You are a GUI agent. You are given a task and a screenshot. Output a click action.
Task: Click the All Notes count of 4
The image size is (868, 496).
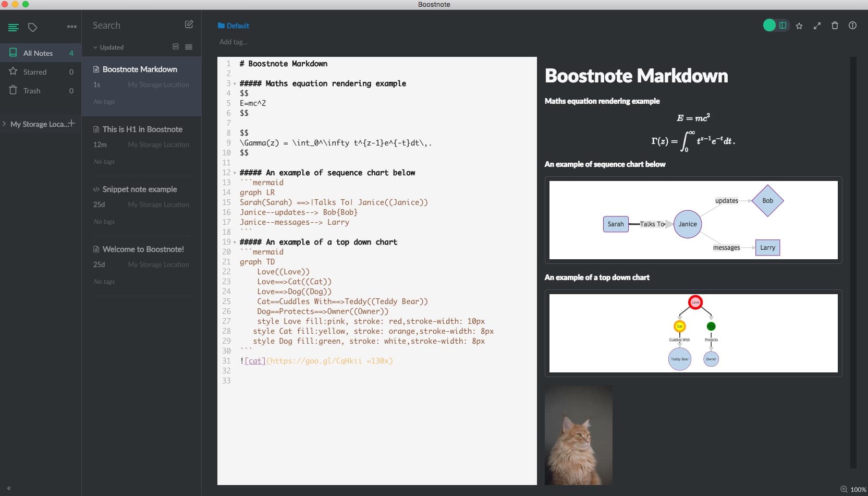(71, 53)
